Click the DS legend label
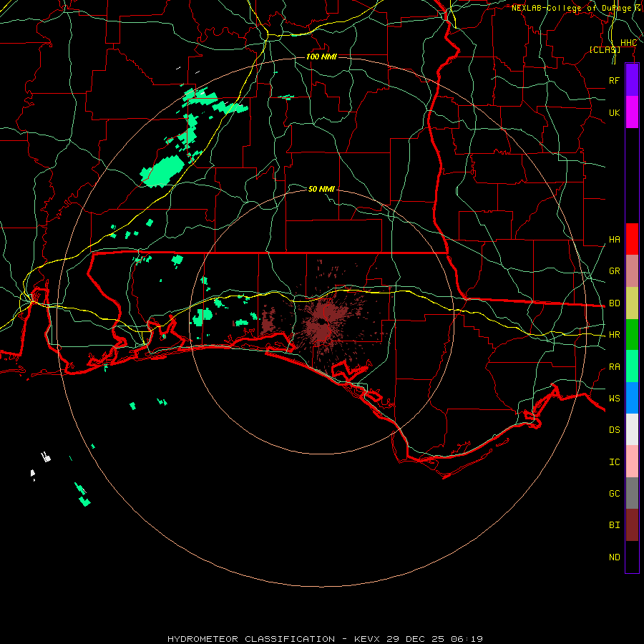Viewport: 644px width, 644px height. 614,430
